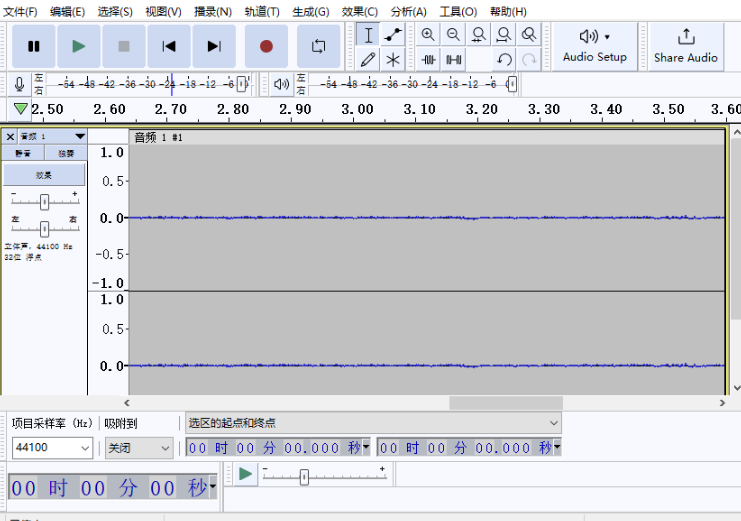Adjust the playback speed slider
The height and width of the screenshot is (521, 741).
(x=304, y=477)
